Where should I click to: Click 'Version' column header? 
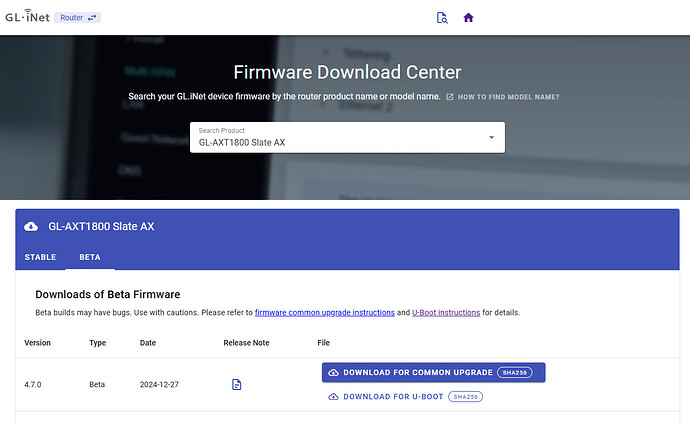(x=37, y=343)
